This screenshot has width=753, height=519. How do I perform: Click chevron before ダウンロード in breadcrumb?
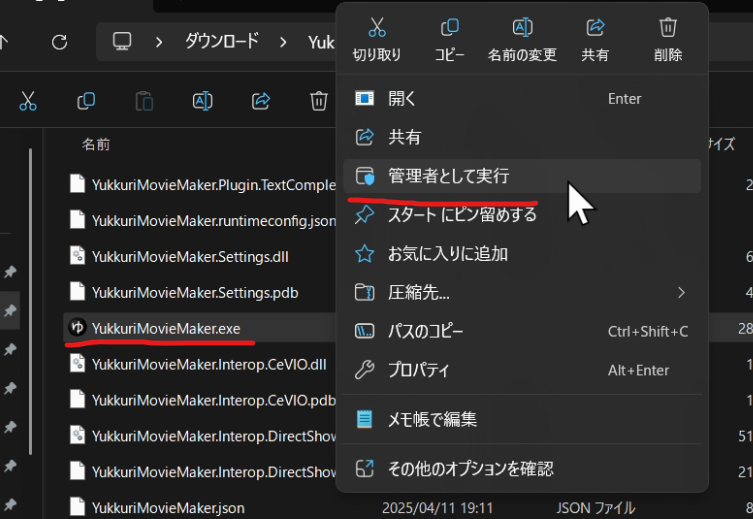[159, 43]
